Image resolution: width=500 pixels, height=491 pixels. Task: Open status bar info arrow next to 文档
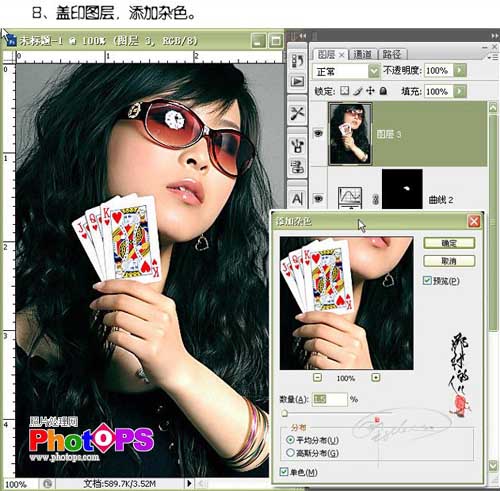pos(189,483)
